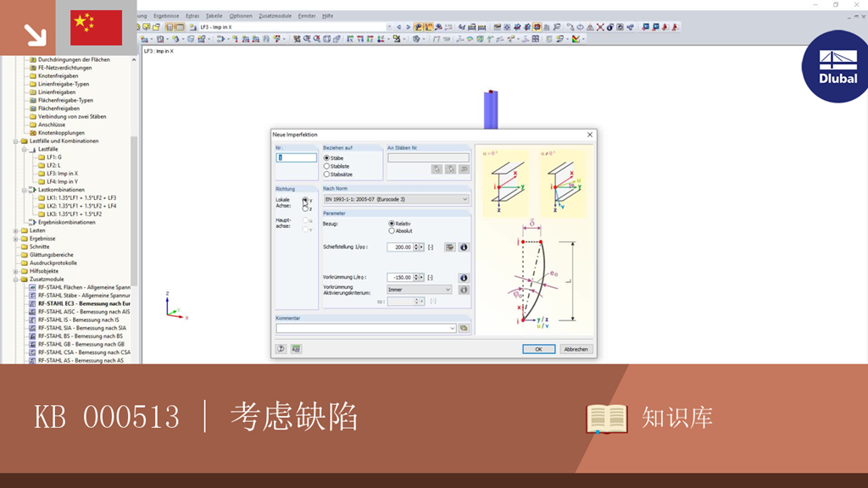
Task: Open the standard library icon next to Schiefstellung
Action: [449, 247]
